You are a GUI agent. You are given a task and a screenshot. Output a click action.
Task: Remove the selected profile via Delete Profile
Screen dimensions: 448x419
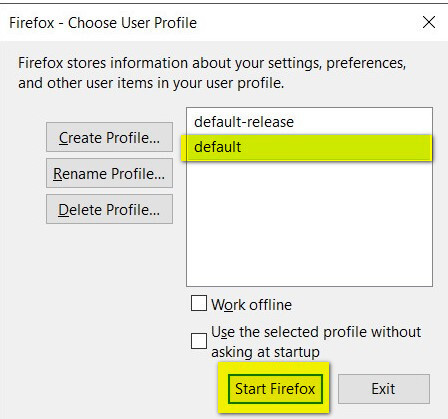(109, 209)
